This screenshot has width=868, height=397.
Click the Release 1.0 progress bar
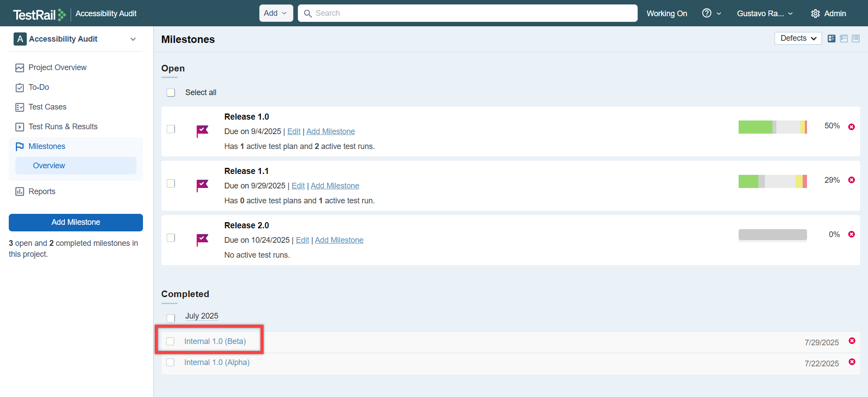coord(772,127)
